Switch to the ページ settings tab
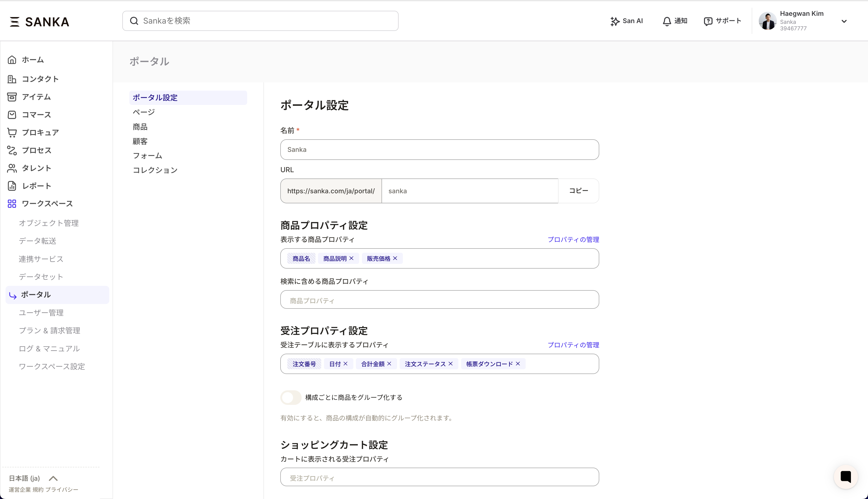Viewport: 868px width, 499px height. (144, 112)
